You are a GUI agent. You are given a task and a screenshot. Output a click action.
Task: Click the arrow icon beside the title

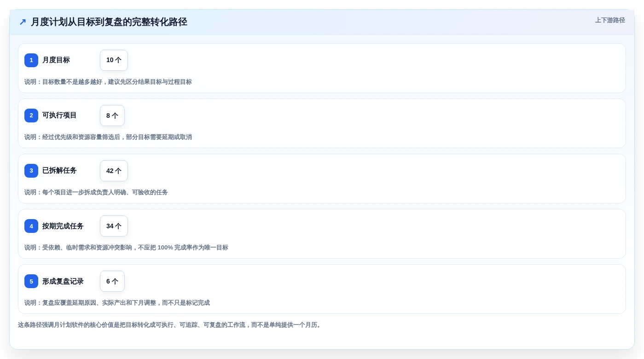coord(23,22)
